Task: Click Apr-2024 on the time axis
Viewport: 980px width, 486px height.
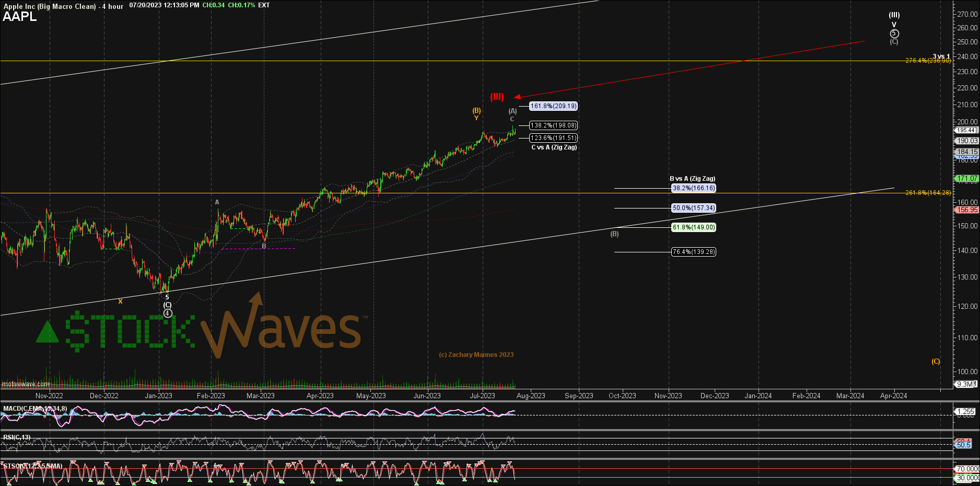Action: 894,396
